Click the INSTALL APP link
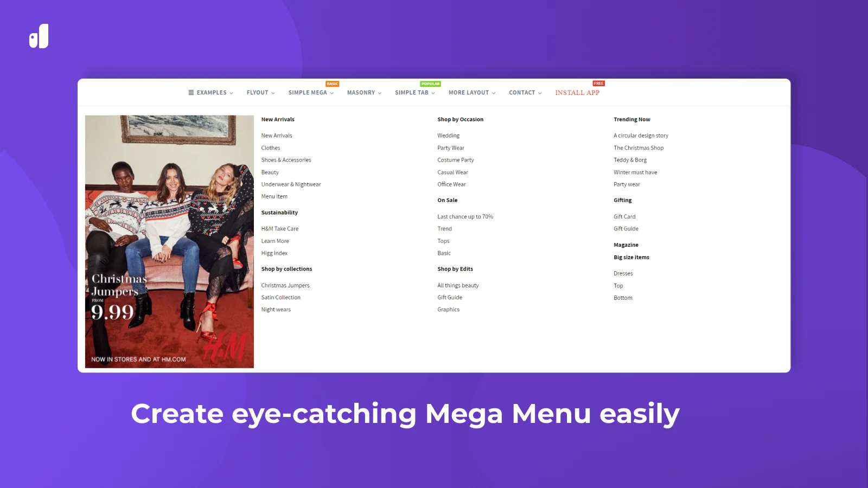The width and height of the screenshot is (868, 488). tap(577, 93)
